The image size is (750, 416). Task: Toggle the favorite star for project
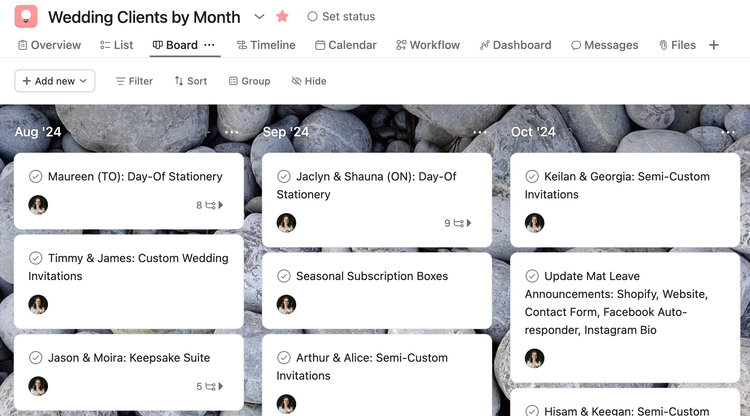click(282, 16)
